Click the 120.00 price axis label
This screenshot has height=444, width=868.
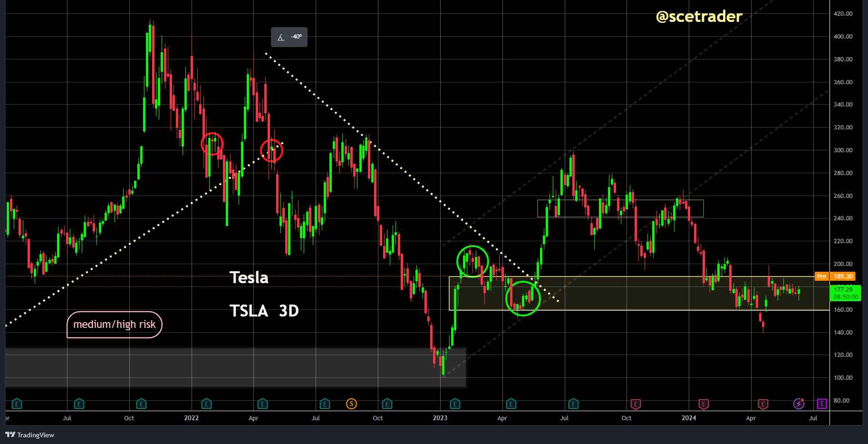843,355
